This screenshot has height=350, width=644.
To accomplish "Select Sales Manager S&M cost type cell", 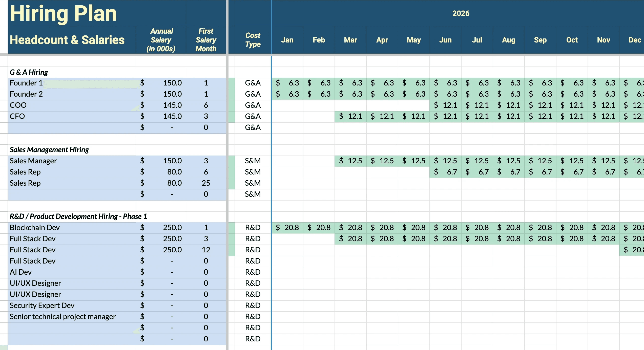I will click(253, 161).
